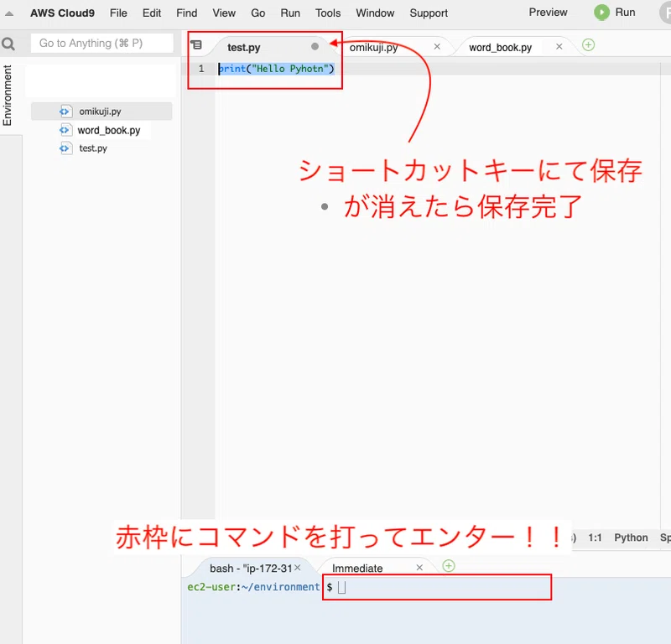Image resolution: width=671 pixels, height=644 pixels.
Task: Open the Python language mode selector
Action: 631,538
